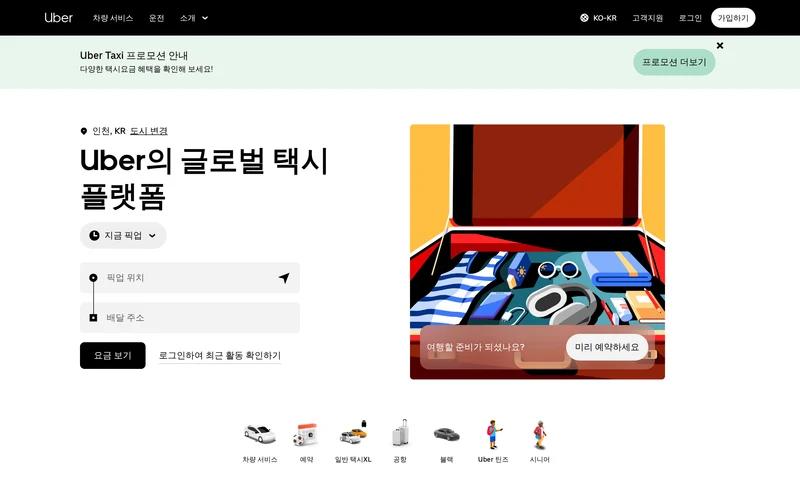This screenshot has height=500, width=800.
Task: Open the 차량 서비스 menu item
Action: [x=113, y=18]
